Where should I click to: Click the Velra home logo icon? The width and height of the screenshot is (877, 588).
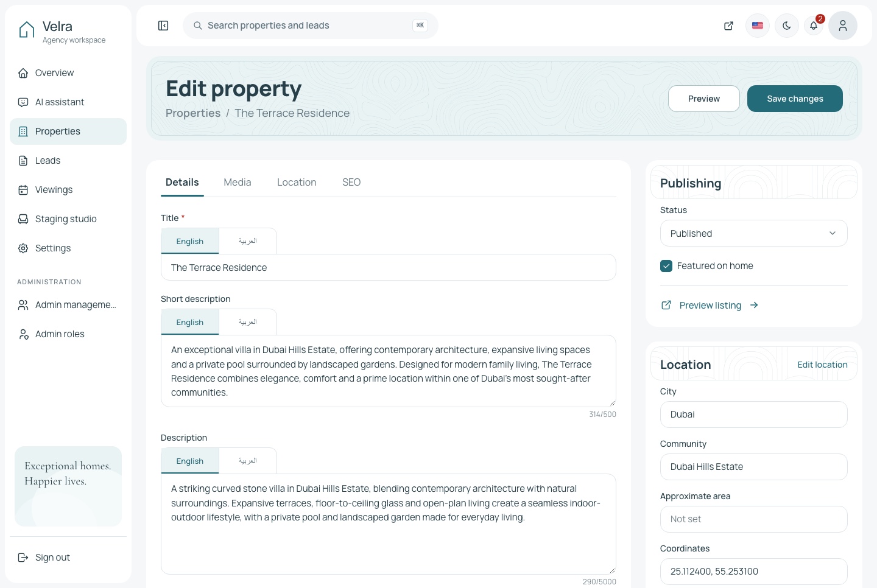[27, 30]
